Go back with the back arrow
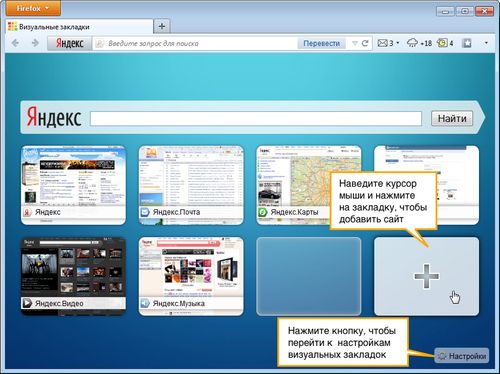This screenshot has width=500, height=374. pos(15,43)
